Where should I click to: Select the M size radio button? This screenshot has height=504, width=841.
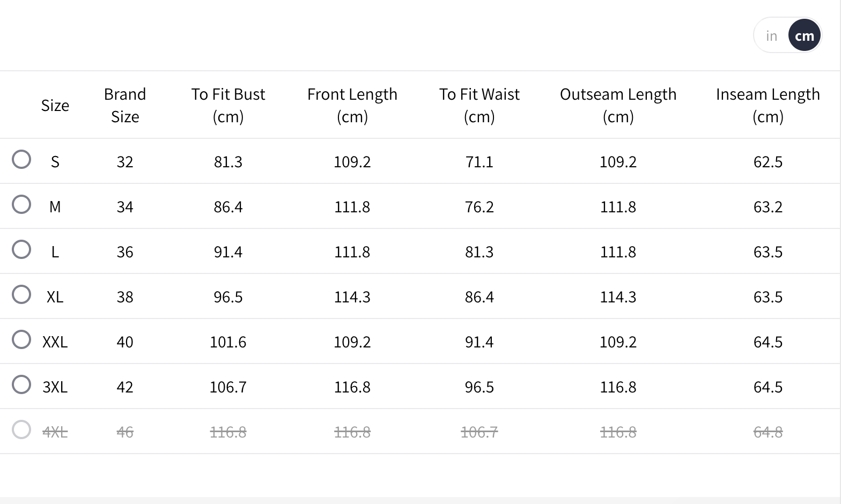click(21, 204)
